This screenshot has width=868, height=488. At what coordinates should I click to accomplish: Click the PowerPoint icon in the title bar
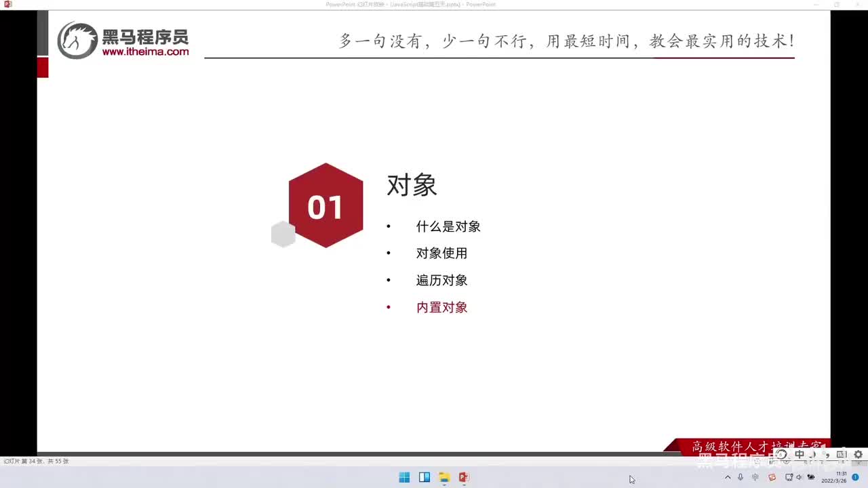(x=8, y=4)
